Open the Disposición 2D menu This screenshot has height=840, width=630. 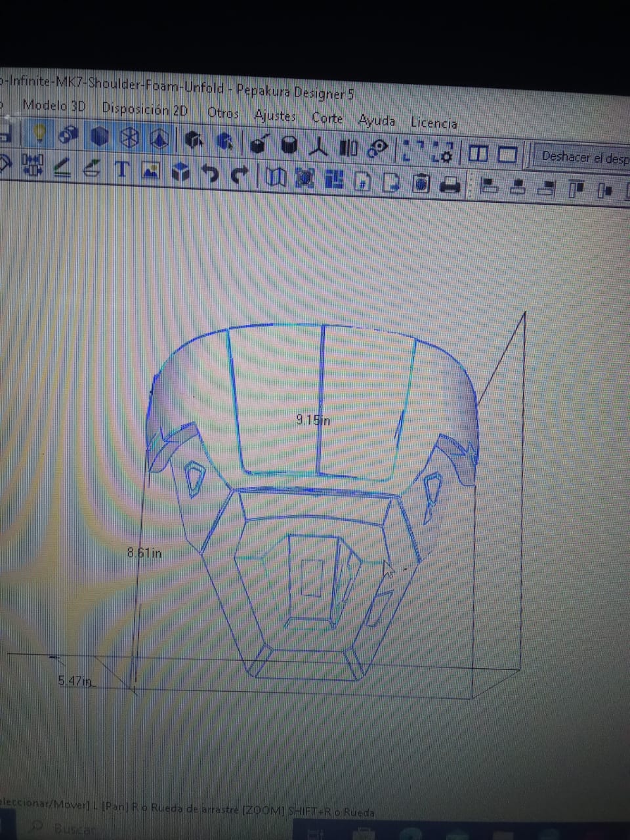click(144, 110)
